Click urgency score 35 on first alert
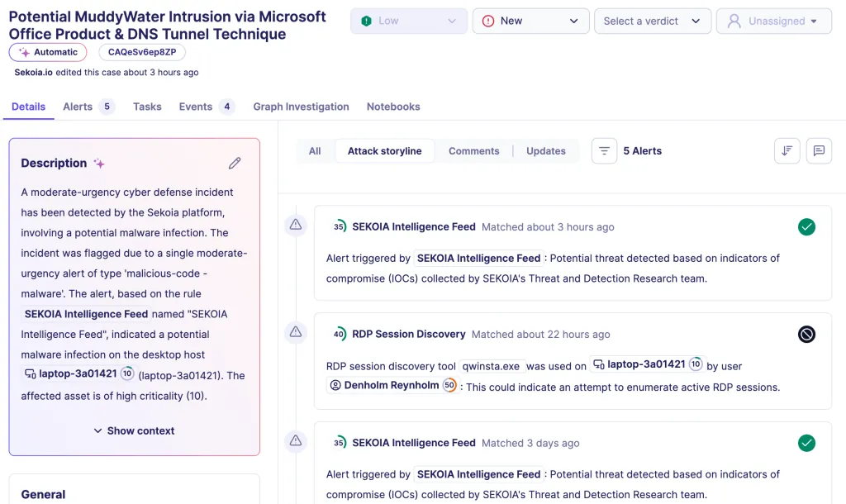846x504 pixels. tap(340, 227)
